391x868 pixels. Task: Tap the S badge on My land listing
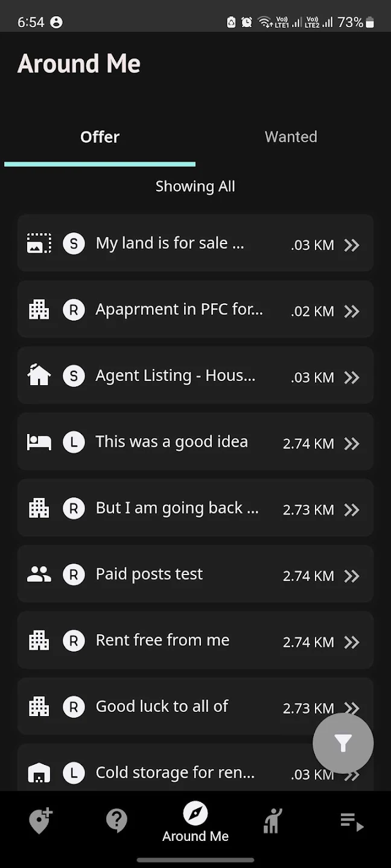[x=74, y=244]
